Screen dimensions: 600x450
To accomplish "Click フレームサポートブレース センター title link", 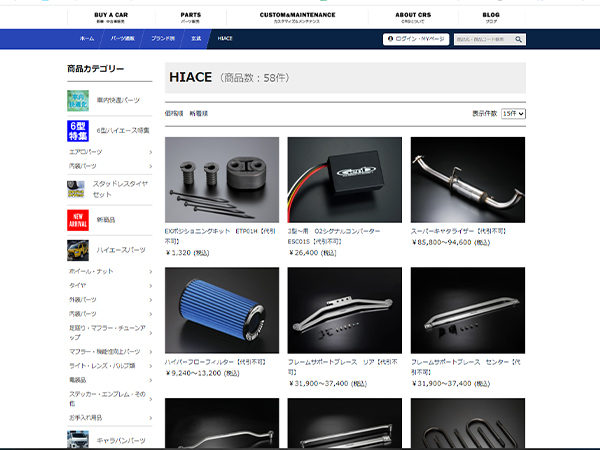I will pyautogui.click(x=466, y=367).
